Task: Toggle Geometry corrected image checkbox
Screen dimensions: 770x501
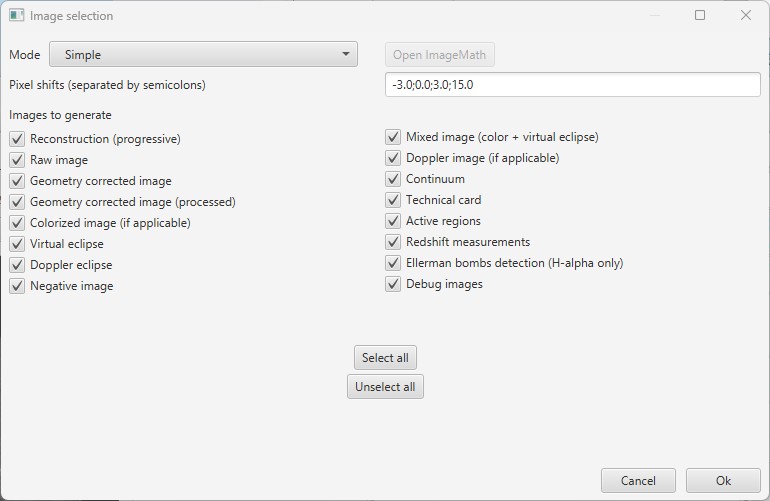Action: pyautogui.click(x=17, y=181)
